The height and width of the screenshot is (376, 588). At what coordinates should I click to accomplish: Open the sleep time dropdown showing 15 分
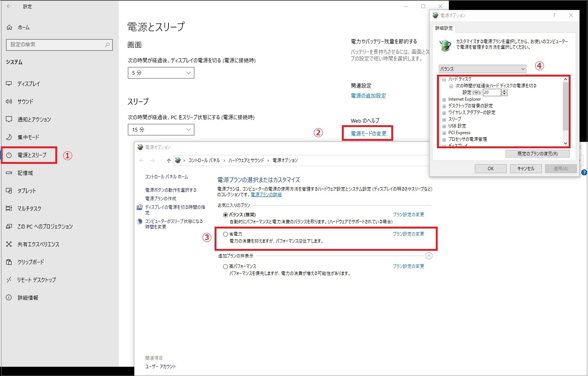point(161,130)
